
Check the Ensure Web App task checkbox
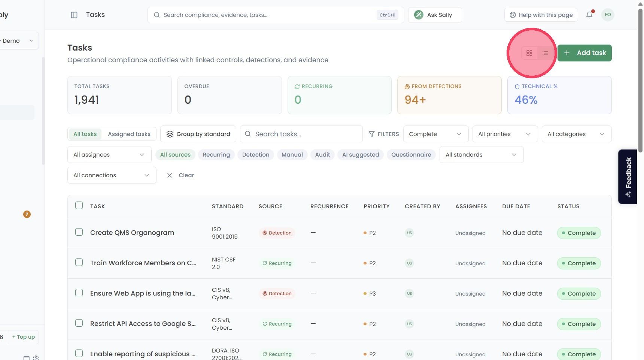click(x=79, y=293)
